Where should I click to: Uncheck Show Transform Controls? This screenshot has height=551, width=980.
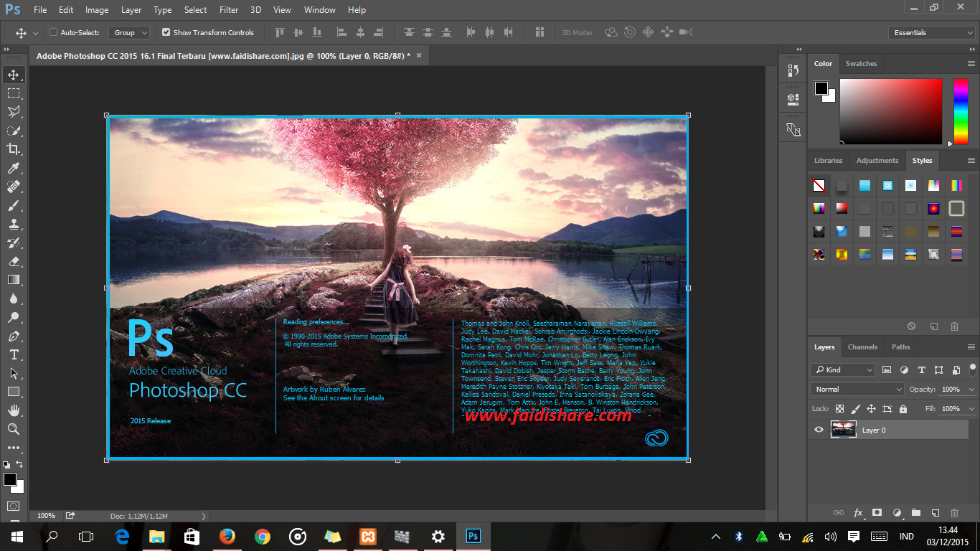[x=166, y=32]
